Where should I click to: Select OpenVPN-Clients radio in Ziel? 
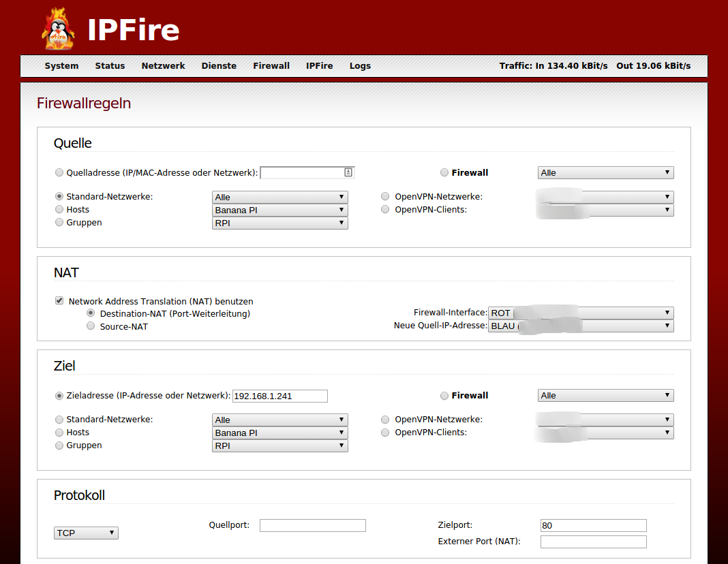pos(385,433)
